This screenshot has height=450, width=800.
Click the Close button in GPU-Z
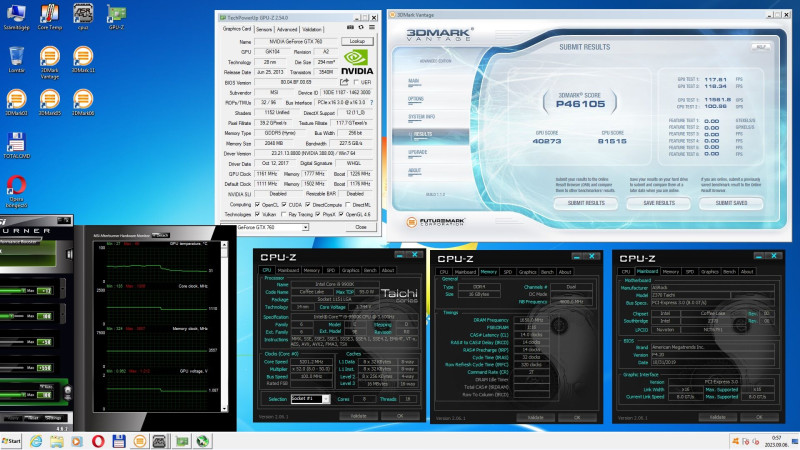coord(361,227)
